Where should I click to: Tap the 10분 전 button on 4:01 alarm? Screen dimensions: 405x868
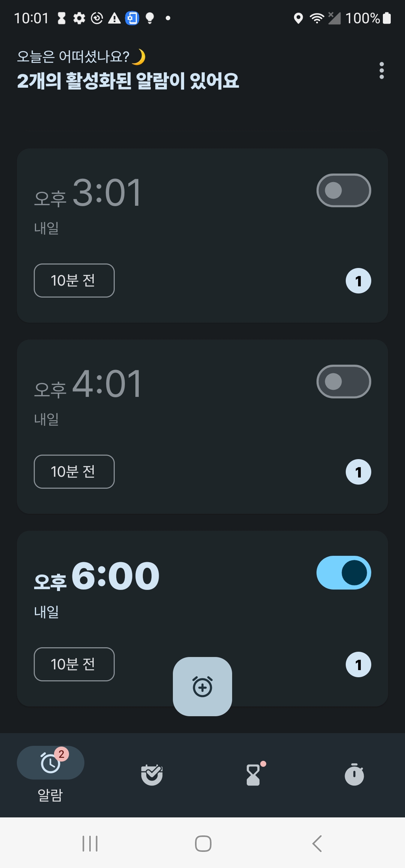pyautogui.click(x=74, y=472)
